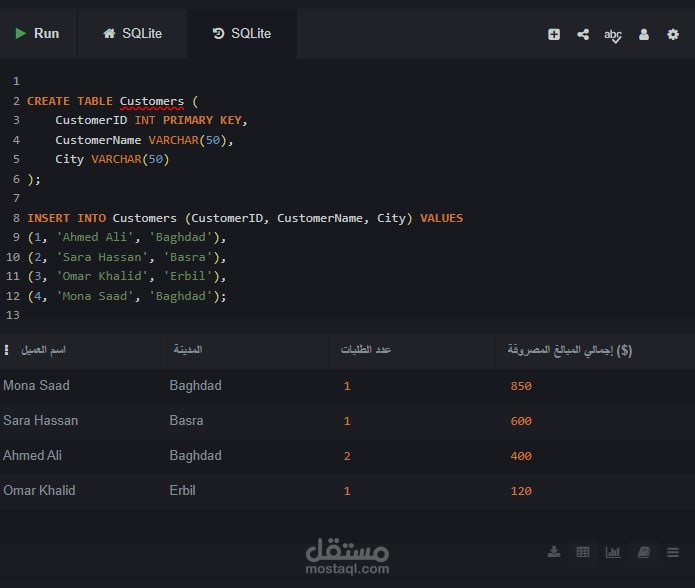Click the عدد الطلبات column header
This screenshot has width=695, height=588.
pyautogui.click(x=366, y=350)
